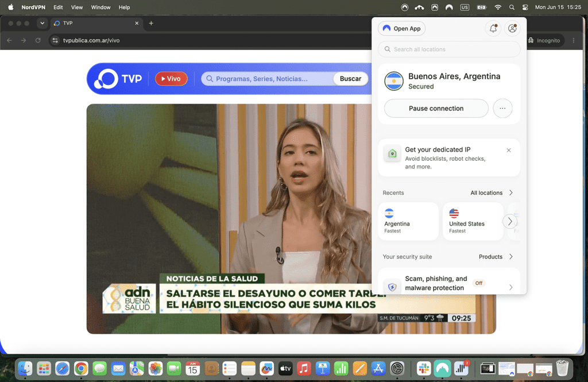Open the Apple menu

click(x=10, y=7)
